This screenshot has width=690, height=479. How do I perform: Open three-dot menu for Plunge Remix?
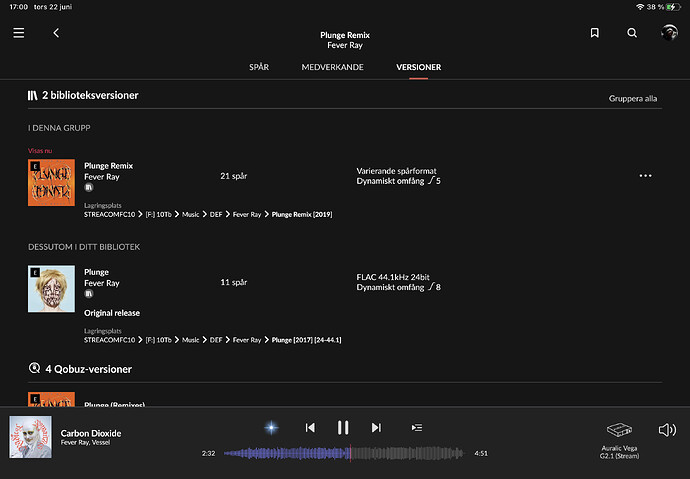[645, 176]
